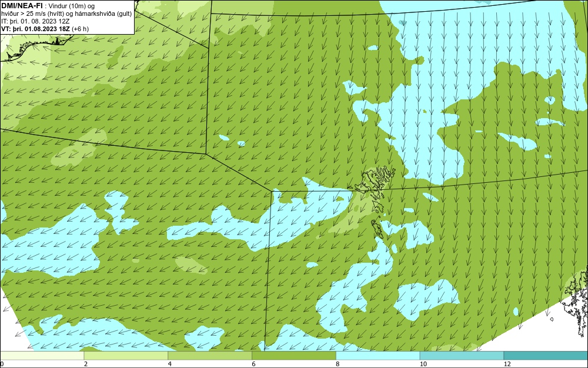
Task: Click the 0–2 m/s pale legend swatch
Action: coord(42,356)
